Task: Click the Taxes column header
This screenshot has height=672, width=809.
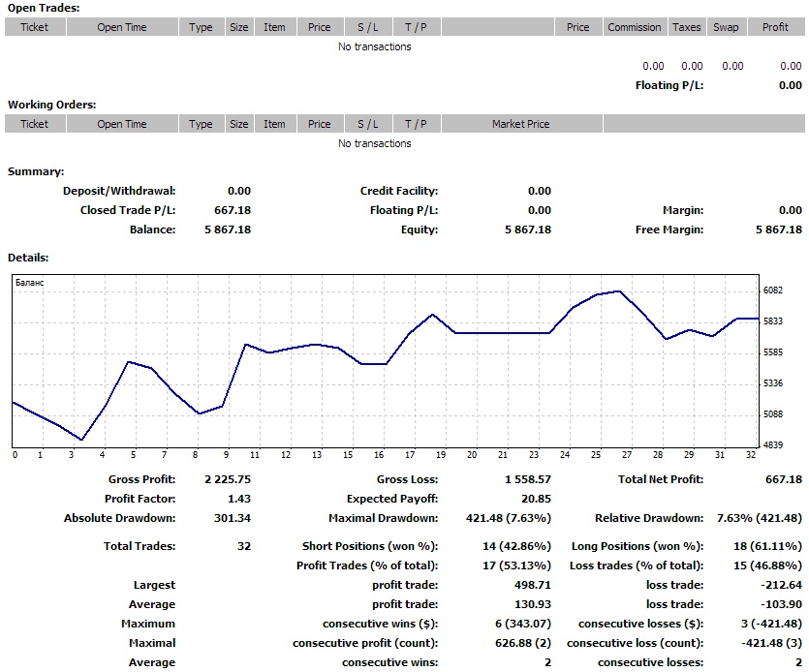Action: pos(687,27)
